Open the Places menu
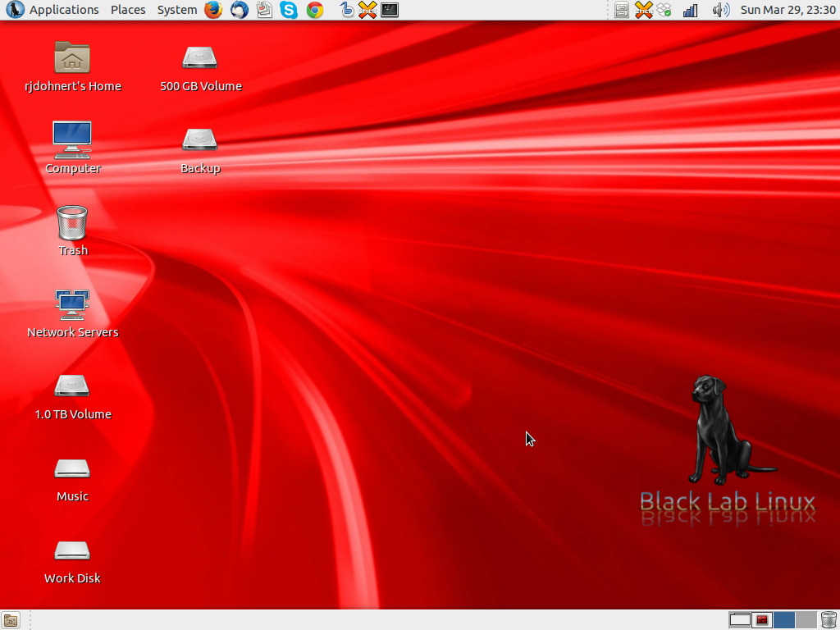Image resolution: width=840 pixels, height=630 pixels. (x=128, y=10)
